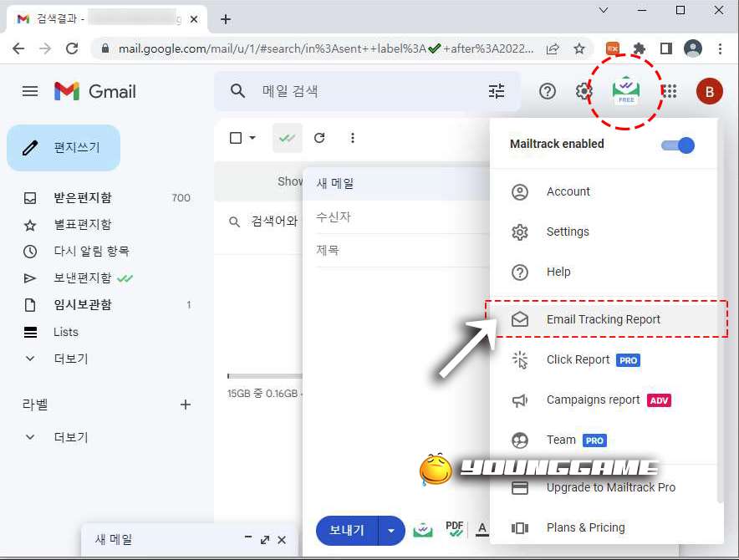Expand the small new mail window fullscreen

265,540
